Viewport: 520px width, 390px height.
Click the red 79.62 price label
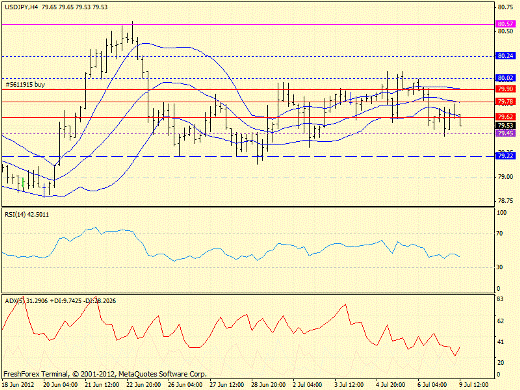[505, 117]
